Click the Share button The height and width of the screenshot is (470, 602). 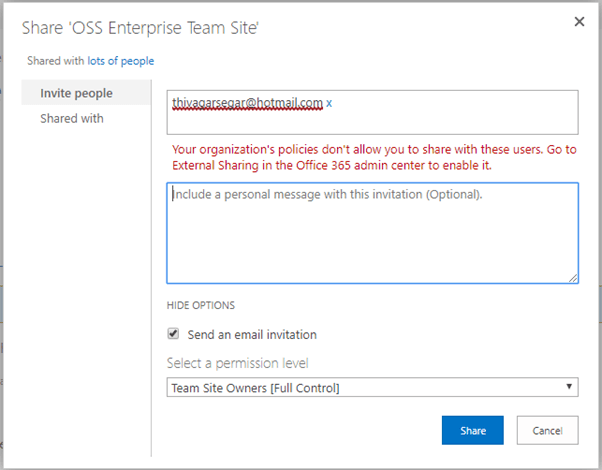pyautogui.click(x=473, y=430)
